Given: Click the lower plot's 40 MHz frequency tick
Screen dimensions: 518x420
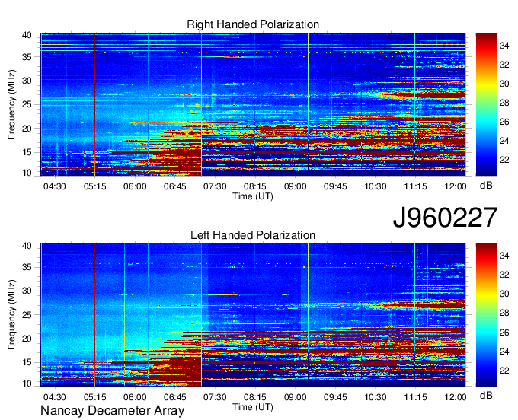Looking at the screenshot, I should [27, 246].
